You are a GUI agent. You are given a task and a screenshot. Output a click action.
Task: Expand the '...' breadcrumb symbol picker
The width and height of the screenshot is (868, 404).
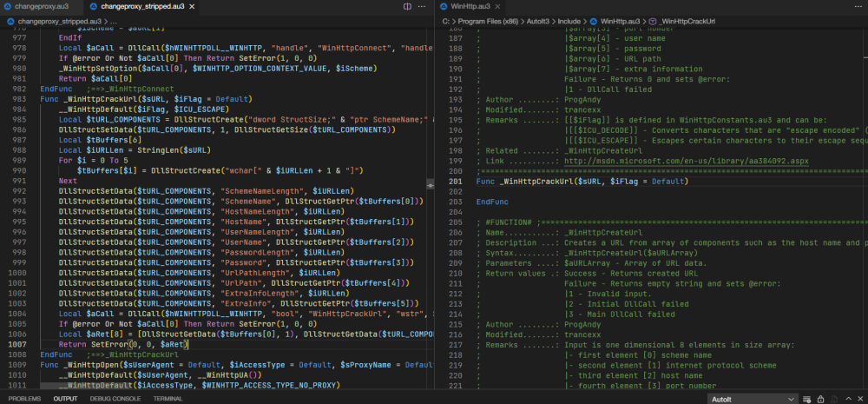coord(114,21)
